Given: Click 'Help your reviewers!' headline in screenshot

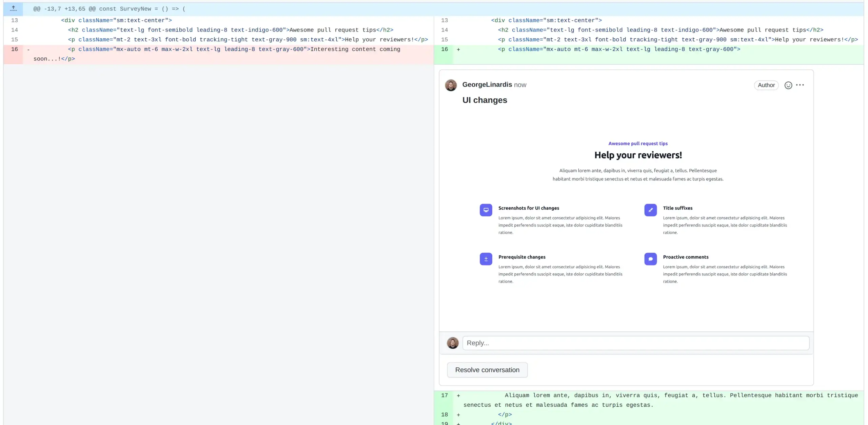Looking at the screenshot, I should 638,155.
